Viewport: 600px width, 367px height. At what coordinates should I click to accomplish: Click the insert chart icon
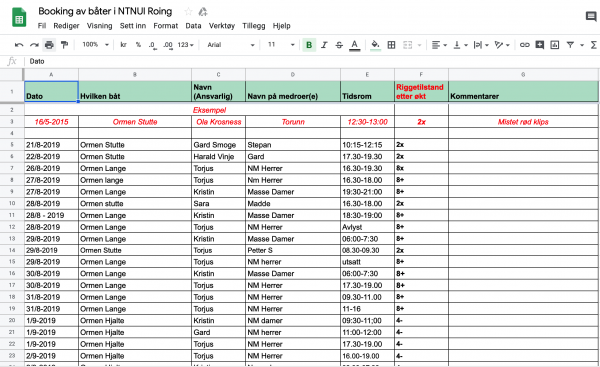pos(554,45)
